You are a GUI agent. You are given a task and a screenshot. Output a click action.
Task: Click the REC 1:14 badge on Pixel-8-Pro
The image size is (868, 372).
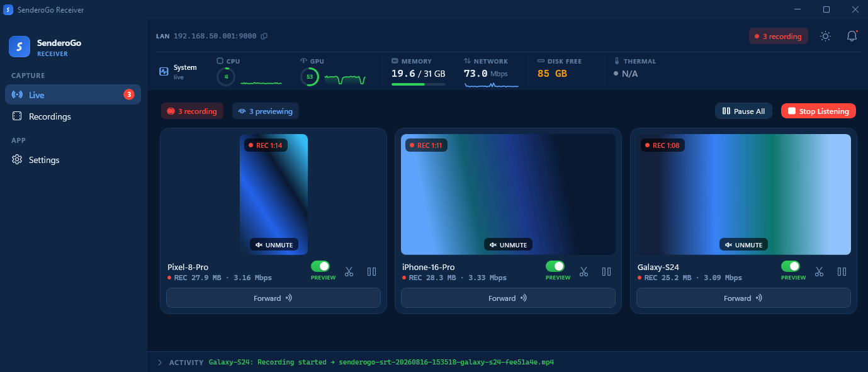[264, 145]
